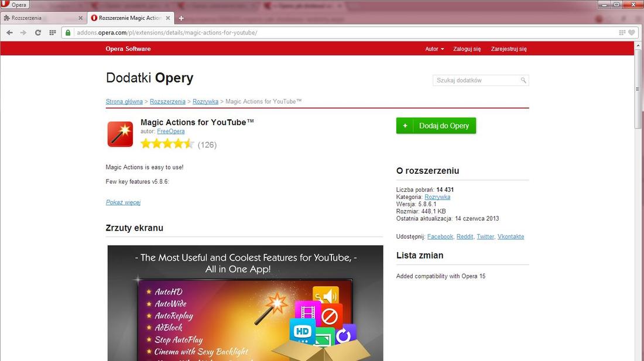Expand description with Pokaż więcej
The image size is (644, 361).
coord(123,202)
